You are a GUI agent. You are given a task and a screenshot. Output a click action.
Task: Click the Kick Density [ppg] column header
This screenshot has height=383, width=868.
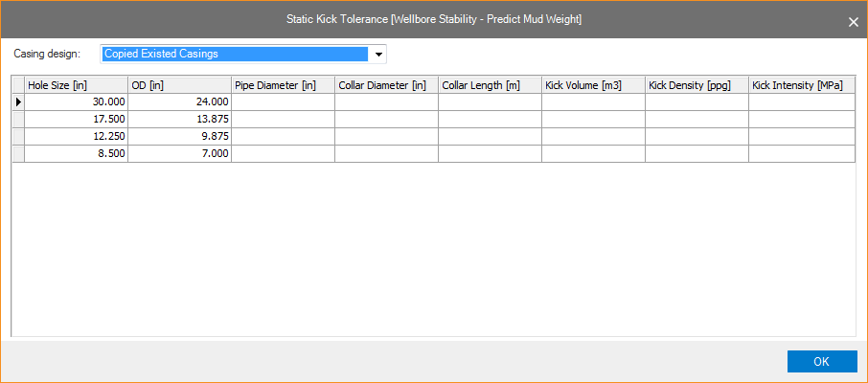tap(697, 85)
